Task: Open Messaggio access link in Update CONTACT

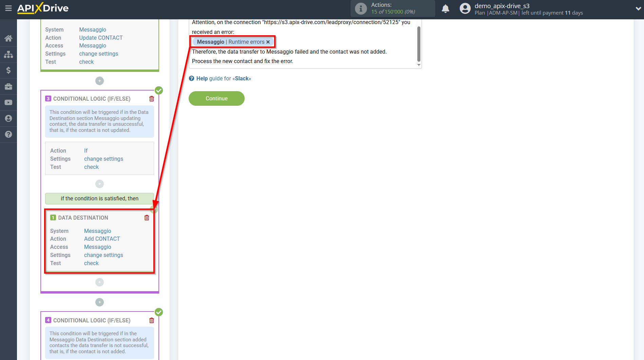Action: point(93,45)
